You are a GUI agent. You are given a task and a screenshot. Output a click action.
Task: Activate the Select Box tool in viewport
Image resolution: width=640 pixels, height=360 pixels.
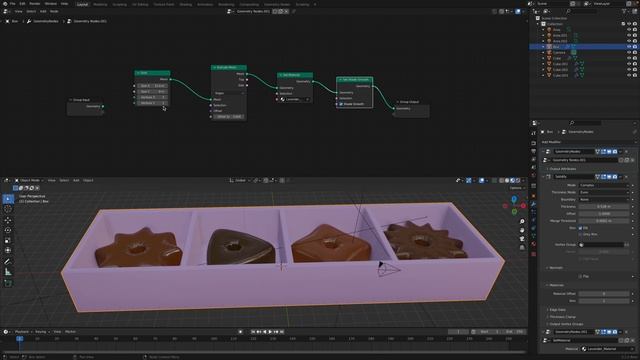pos(8,199)
